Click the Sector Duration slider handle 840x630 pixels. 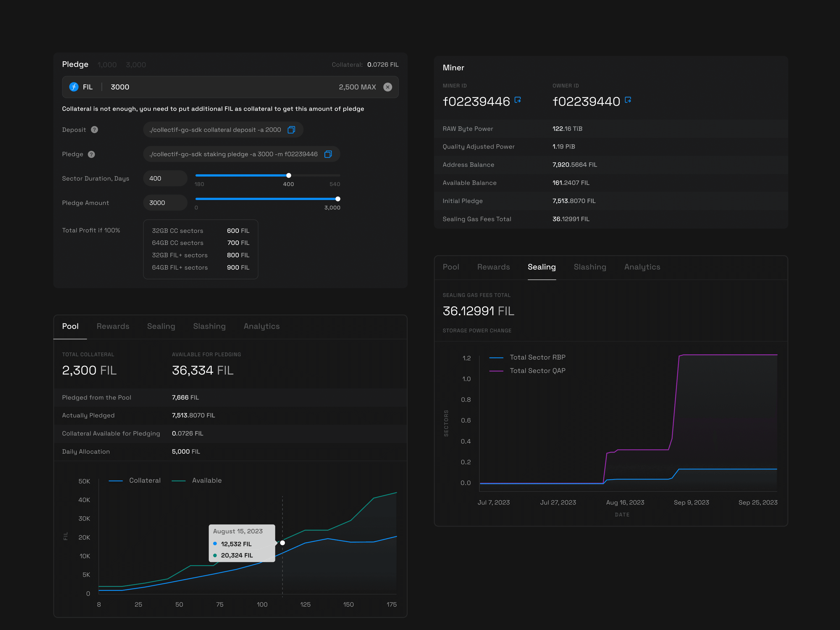pyautogui.click(x=288, y=175)
